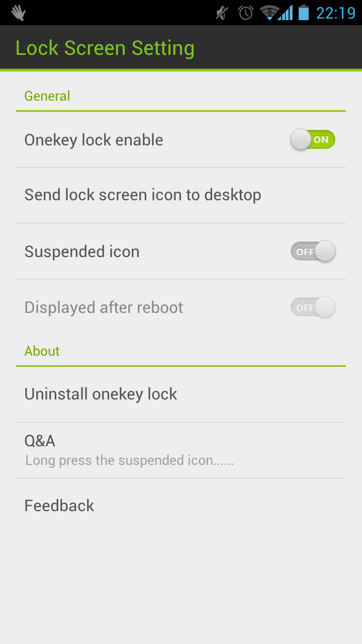Toggle the Displayed after reboot switch
The width and height of the screenshot is (362, 644).
[x=313, y=307]
